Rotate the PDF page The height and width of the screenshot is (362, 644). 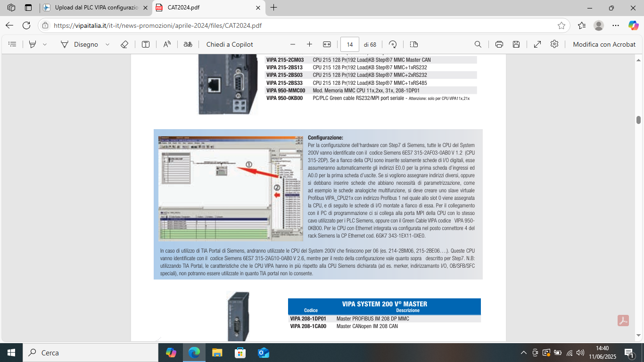point(393,44)
